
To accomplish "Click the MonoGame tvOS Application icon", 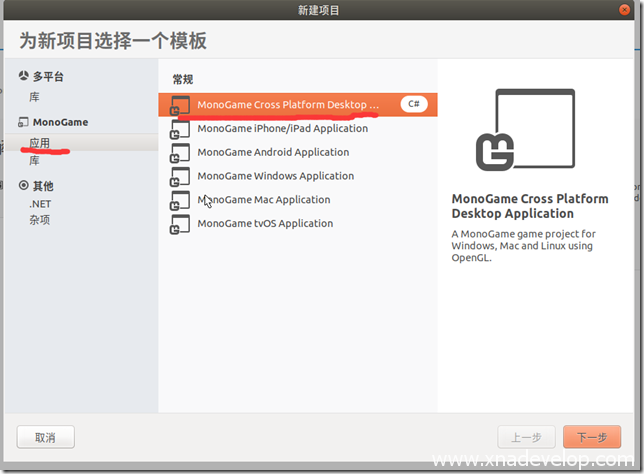I will [180, 223].
